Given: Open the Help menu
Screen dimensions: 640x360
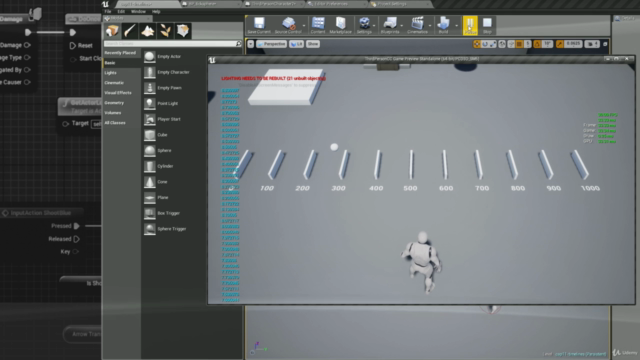Looking at the screenshot, I should pyautogui.click(x=156, y=11).
